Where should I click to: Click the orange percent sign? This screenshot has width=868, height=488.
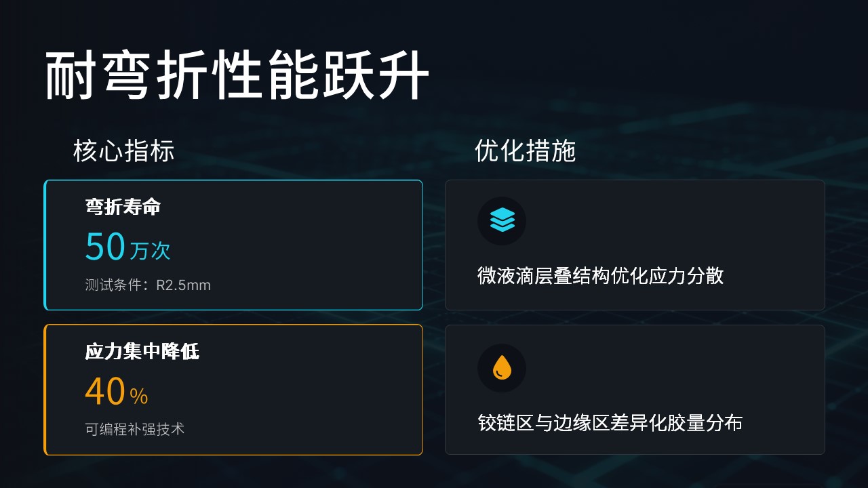tap(139, 396)
